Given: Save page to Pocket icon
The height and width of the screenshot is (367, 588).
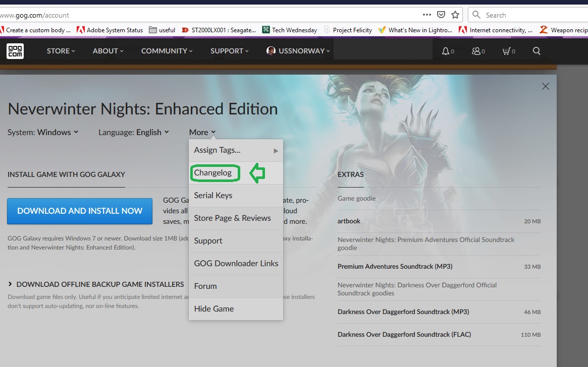Looking at the screenshot, I should (441, 15).
